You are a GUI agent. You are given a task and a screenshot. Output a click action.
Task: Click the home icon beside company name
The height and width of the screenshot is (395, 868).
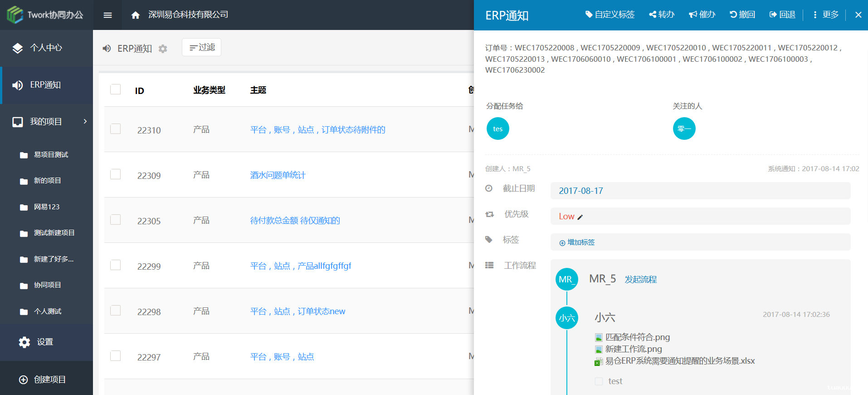(x=135, y=15)
